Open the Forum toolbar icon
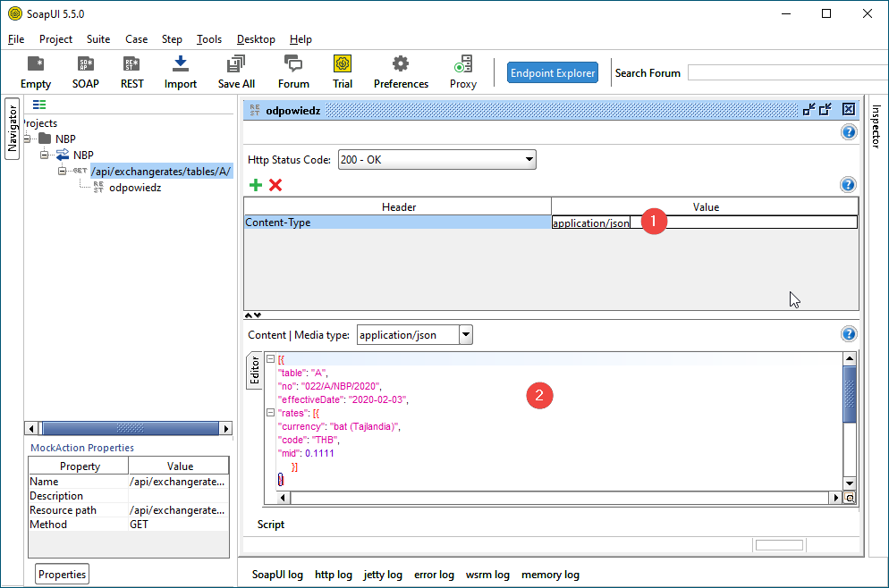This screenshot has height=588, width=889. click(x=293, y=72)
